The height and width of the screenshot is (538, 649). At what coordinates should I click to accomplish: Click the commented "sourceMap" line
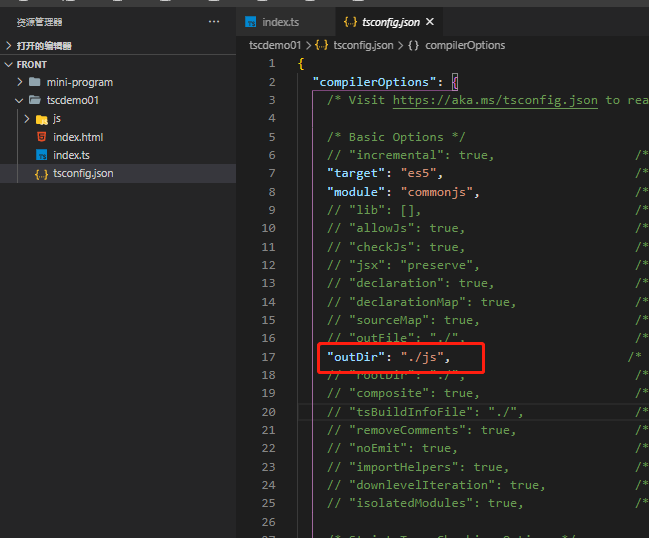coord(404,320)
